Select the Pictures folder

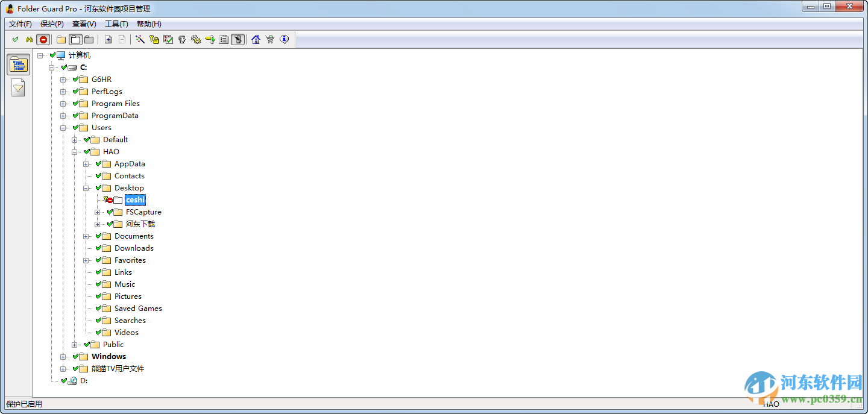click(128, 296)
